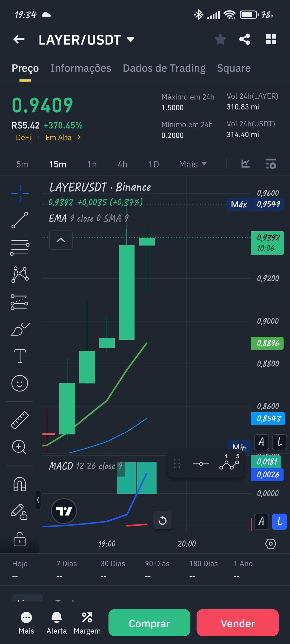
Task: Toggle auto scale A on MACD pane
Action: point(261,522)
